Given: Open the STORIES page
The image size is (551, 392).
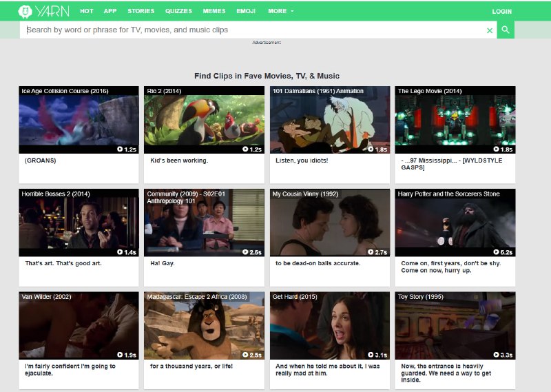Looking at the screenshot, I should coord(141,11).
